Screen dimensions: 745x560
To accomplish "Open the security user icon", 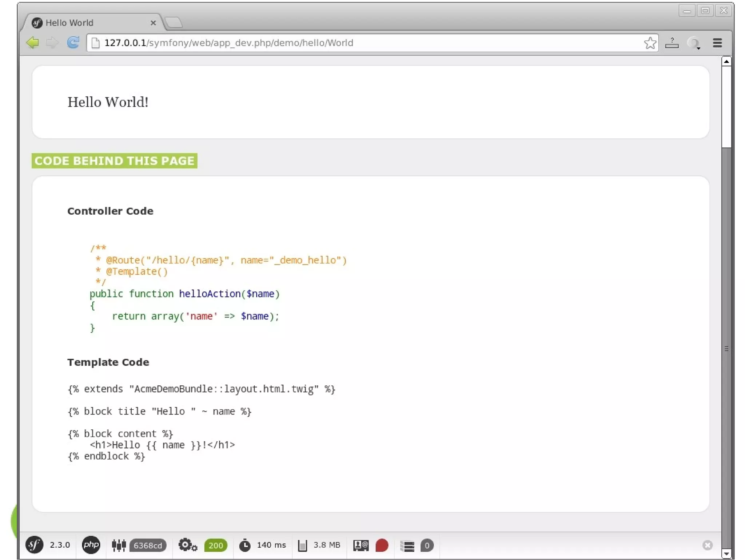I will click(x=361, y=545).
